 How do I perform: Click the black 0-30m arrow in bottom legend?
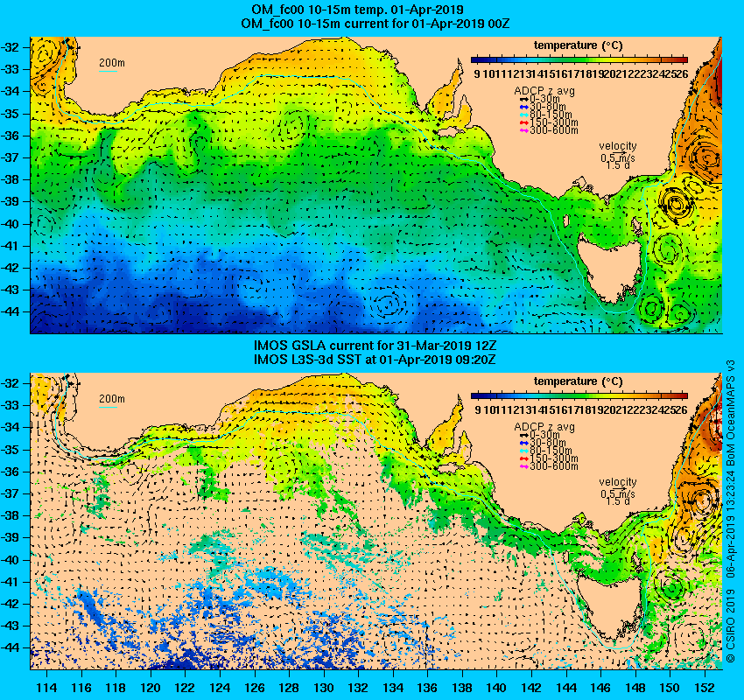(523, 436)
